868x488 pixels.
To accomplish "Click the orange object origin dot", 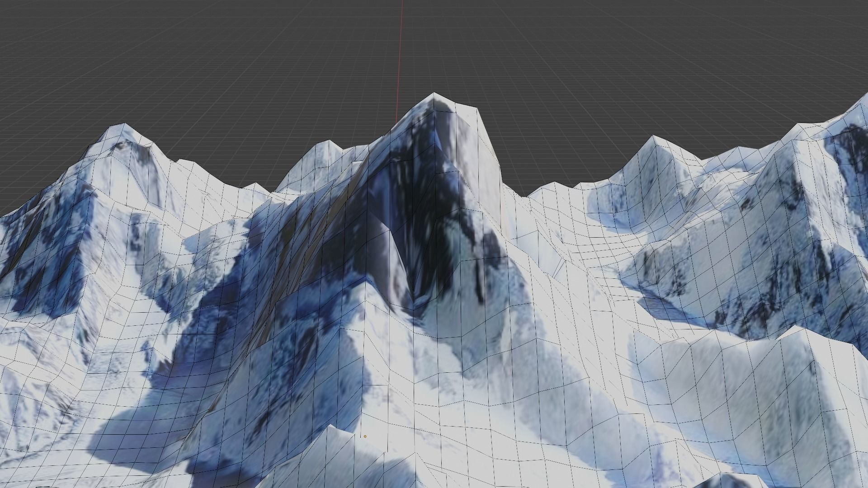I will [x=365, y=436].
